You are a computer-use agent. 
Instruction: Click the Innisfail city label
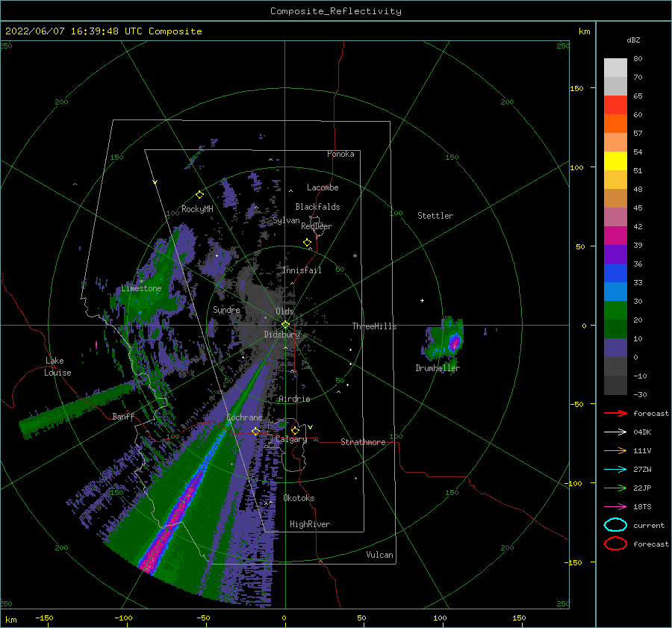[302, 270]
